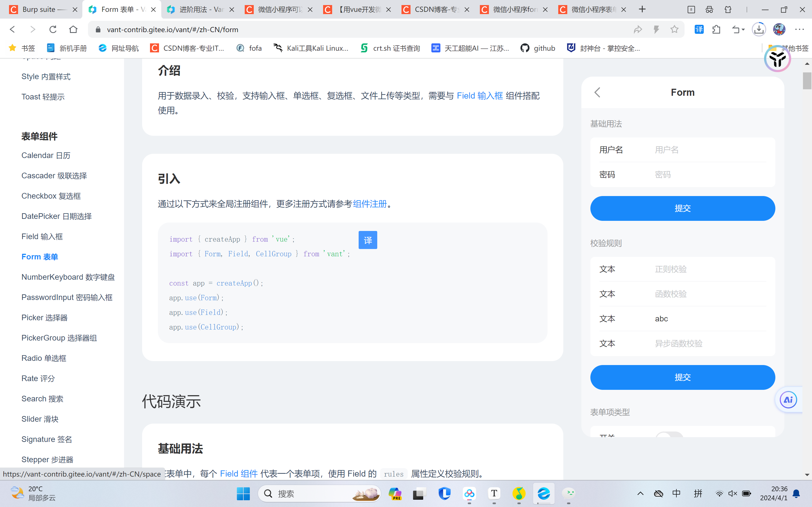Open the downloads icon in toolbar

tap(758, 30)
